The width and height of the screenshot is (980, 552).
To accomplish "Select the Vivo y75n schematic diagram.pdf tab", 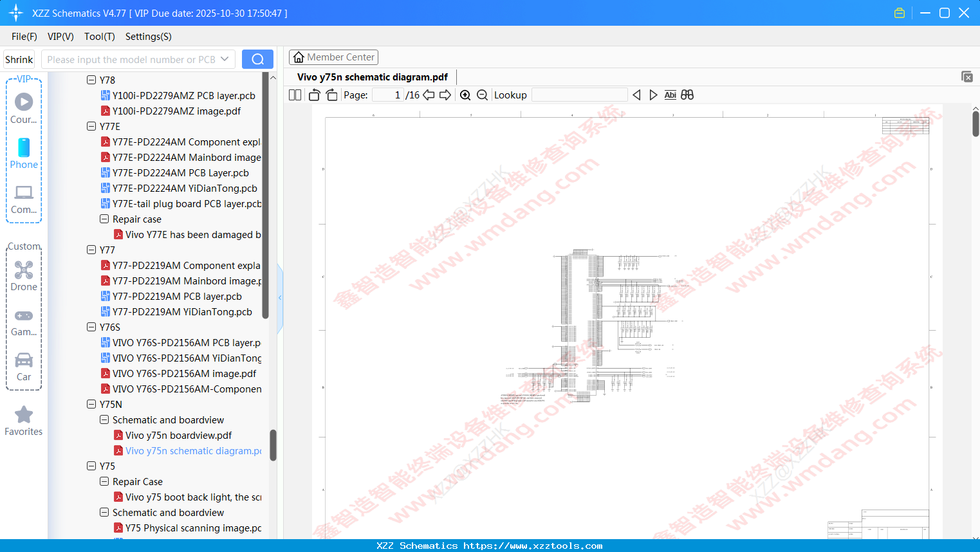I will point(373,77).
